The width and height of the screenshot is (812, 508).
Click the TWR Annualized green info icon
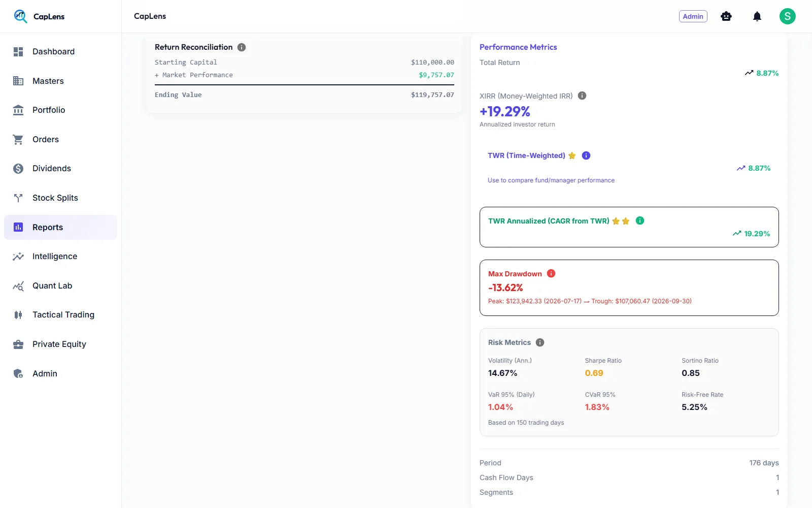click(640, 220)
